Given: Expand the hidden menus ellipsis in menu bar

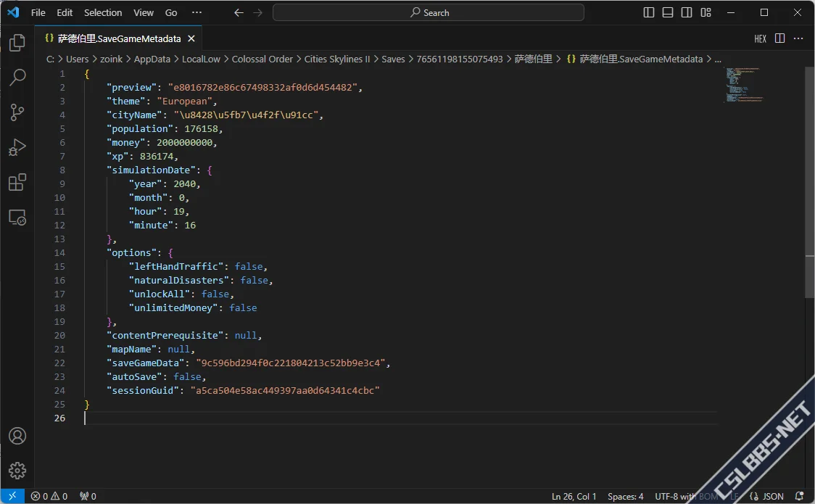Looking at the screenshot, I should [x=196, y=12].
